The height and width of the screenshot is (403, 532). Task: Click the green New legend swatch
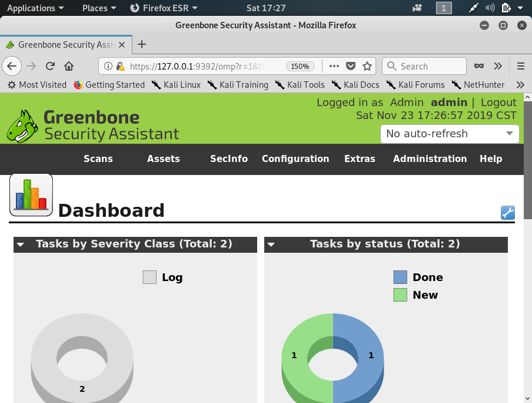tap(400, 295)
